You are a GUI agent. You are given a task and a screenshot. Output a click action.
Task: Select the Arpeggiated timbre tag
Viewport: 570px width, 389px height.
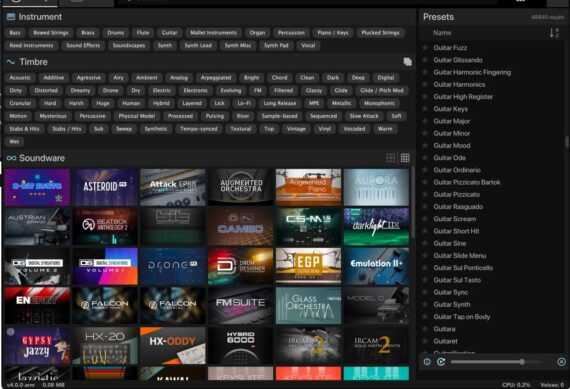[x=216, y=78]
